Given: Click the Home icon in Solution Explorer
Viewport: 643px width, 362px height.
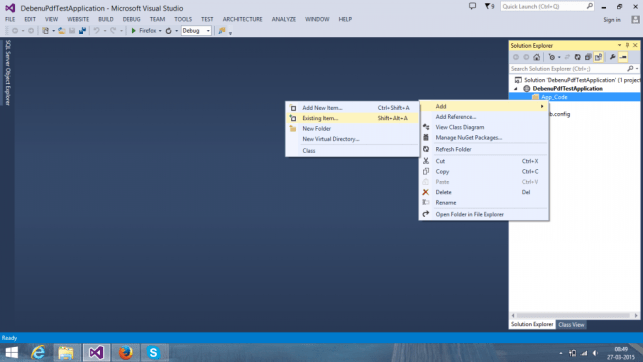Looking at the screenshot, I should (x=536, y=57).
